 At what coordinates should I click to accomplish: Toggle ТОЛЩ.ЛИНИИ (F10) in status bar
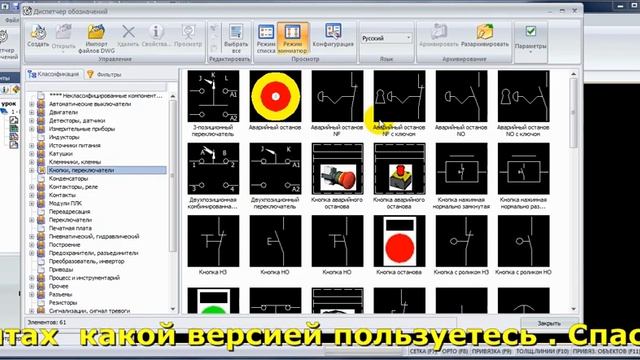point(542,351)
